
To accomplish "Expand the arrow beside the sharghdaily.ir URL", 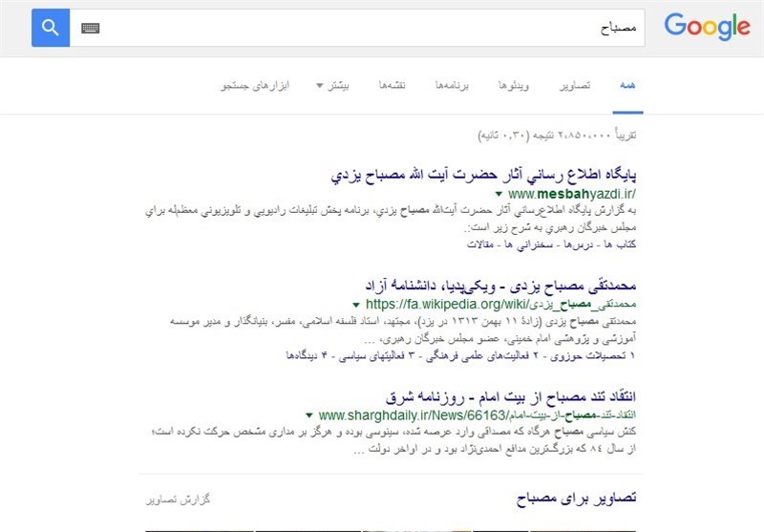I will 309,415.
